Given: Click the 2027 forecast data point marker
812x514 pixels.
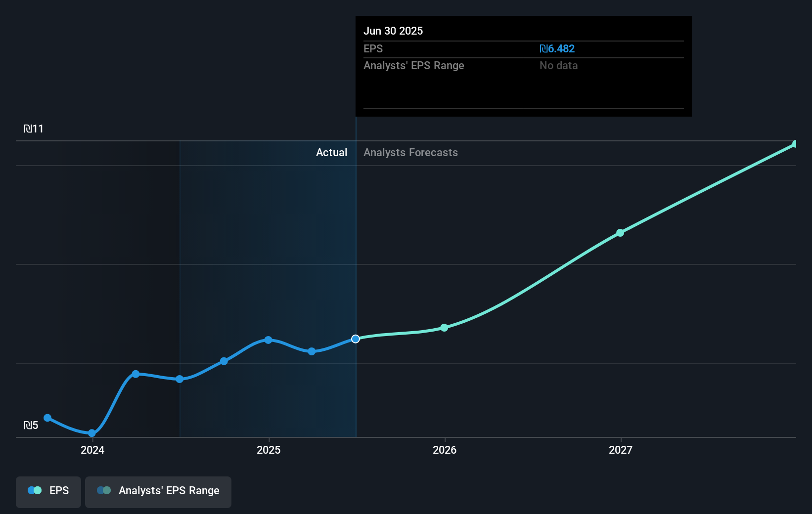Looking at the screenshot, I should pyautogui.click(x=620, y=233).
